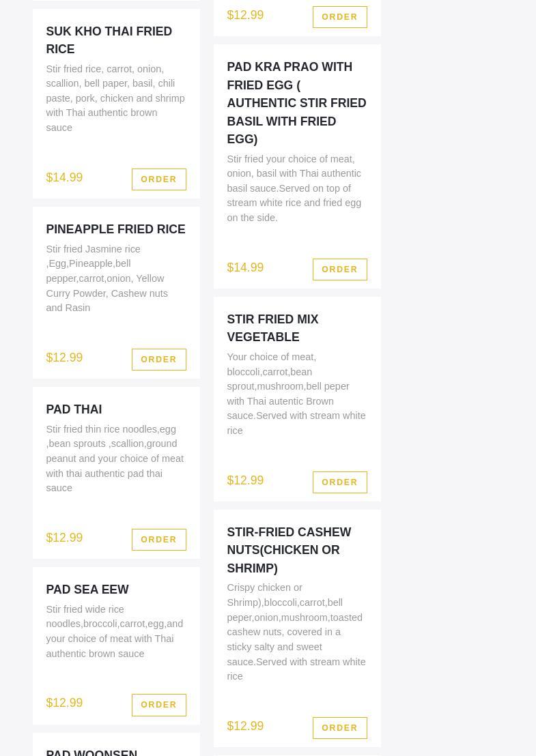
Task: Click the Pad Kra Prao $14.99 price
Action: pyautogui.click(x=245, y=267)
